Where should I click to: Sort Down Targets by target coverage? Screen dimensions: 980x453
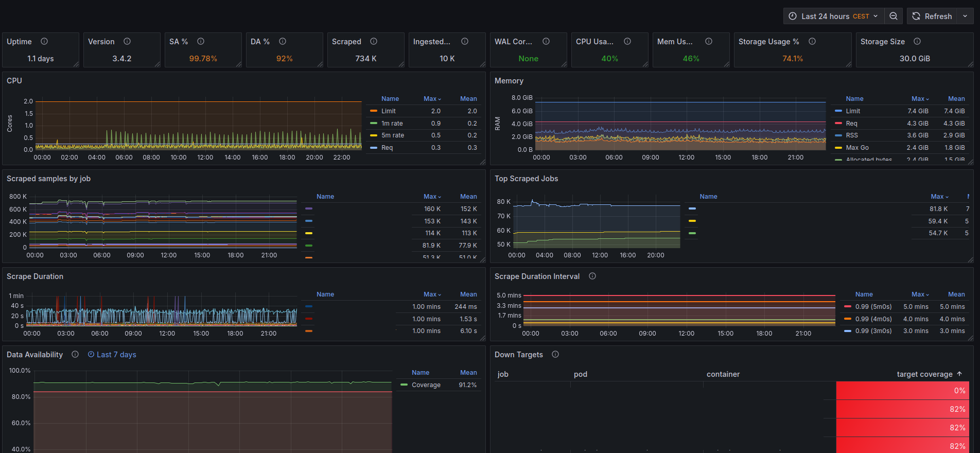(x=929, y=374)
